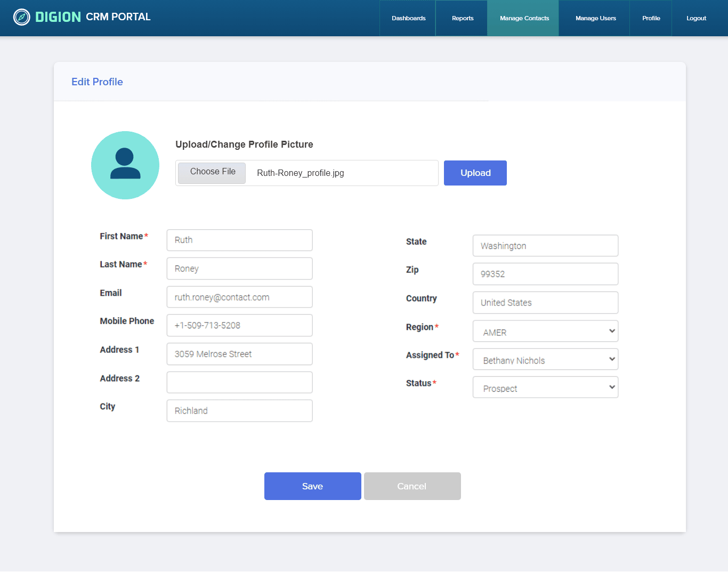Expand the Status dropdown showing Prospect
Image resolution: width=728 pixels, height=572 pixels.
545,388
